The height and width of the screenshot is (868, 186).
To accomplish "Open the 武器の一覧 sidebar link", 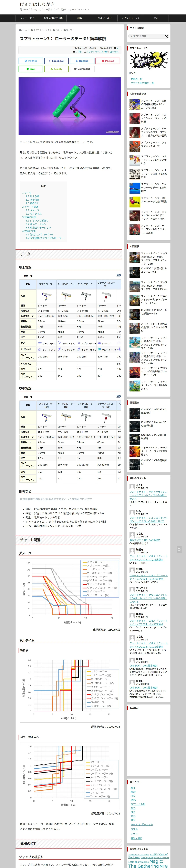I will click(x=136, y=79).
